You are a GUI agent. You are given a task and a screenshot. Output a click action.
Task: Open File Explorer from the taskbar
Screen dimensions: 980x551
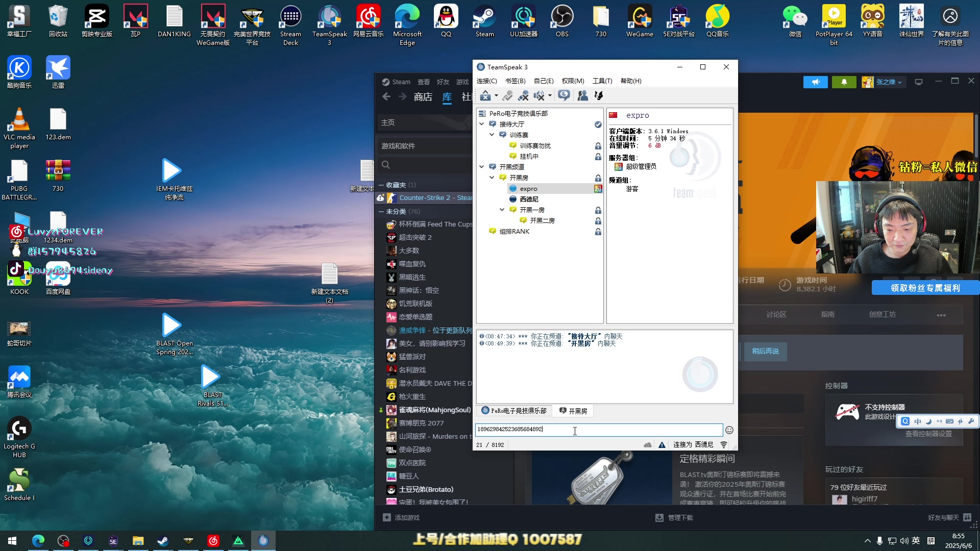click(x=138, y=541)
